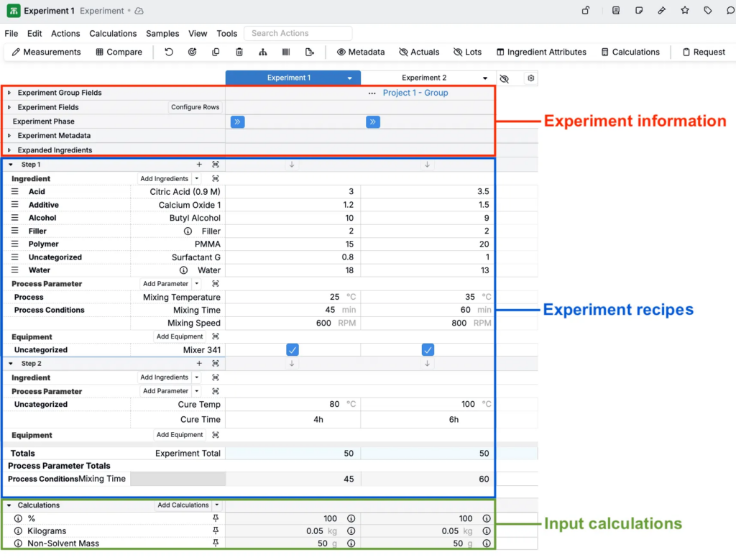Open the Calculations menu in the menu bar

click(x=113, y=33)
